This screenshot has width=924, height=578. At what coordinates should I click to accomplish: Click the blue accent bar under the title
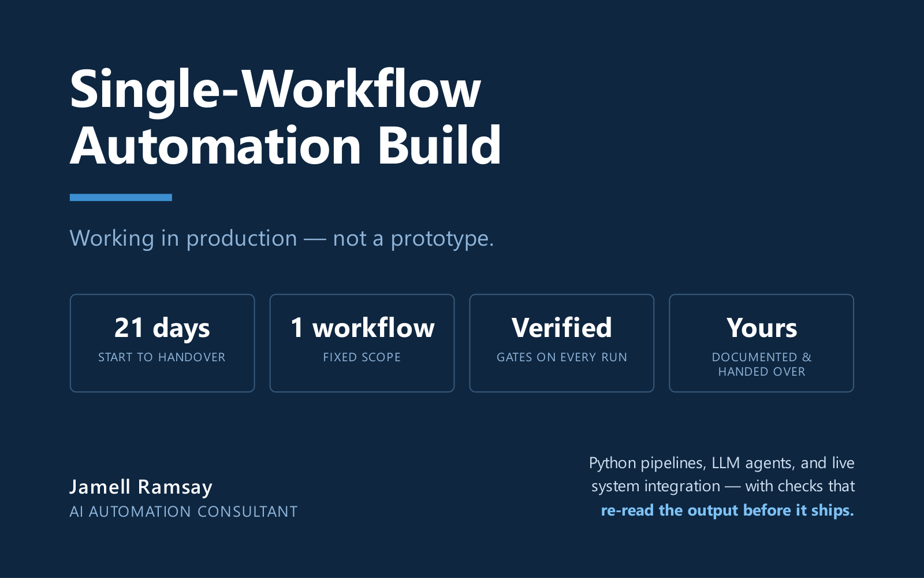click(x=121, y=197)
